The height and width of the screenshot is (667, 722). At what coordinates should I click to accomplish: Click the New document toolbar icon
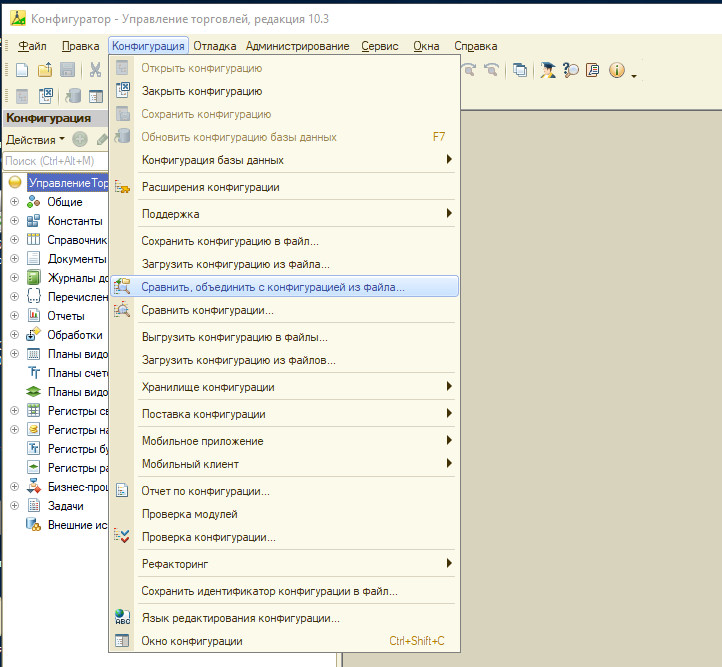(21, 70)
